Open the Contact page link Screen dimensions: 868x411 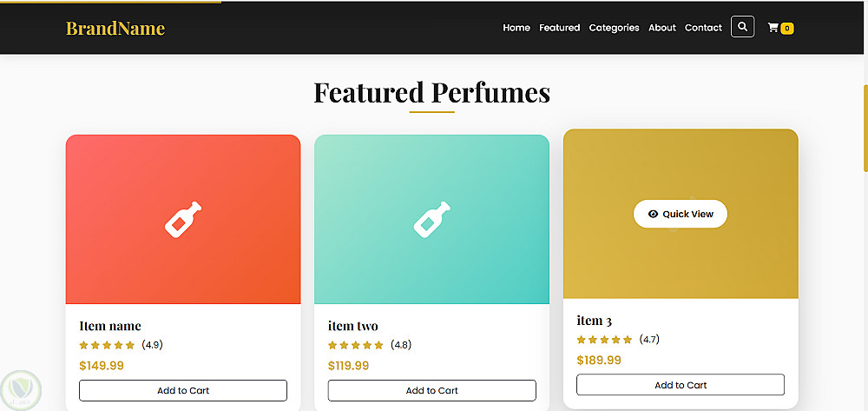click(703, 28)
